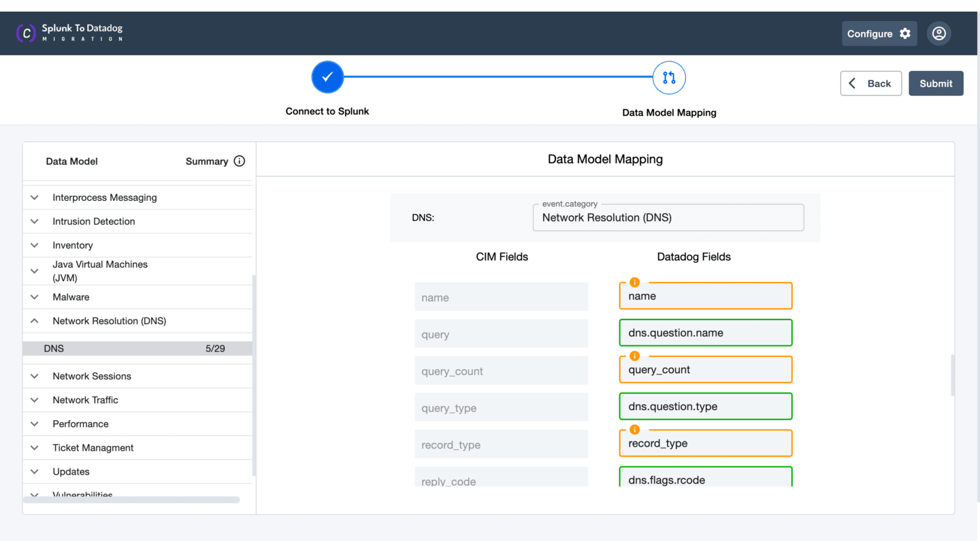Expand Network Traffic data model
Image resolution: width=980 pixels, height=553 pixels.
[x=35, y=400]
